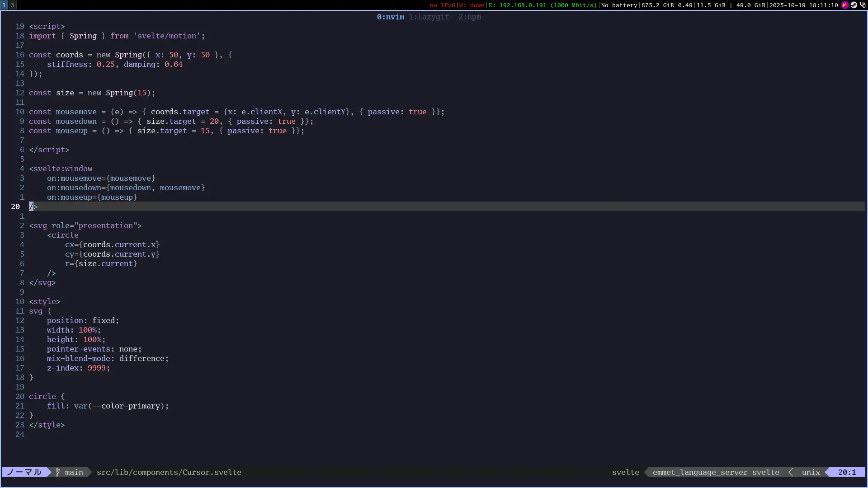Viewport: 868px width, 488px height.
Task: Click the chevron separator before unix
Action: [791, 472]
